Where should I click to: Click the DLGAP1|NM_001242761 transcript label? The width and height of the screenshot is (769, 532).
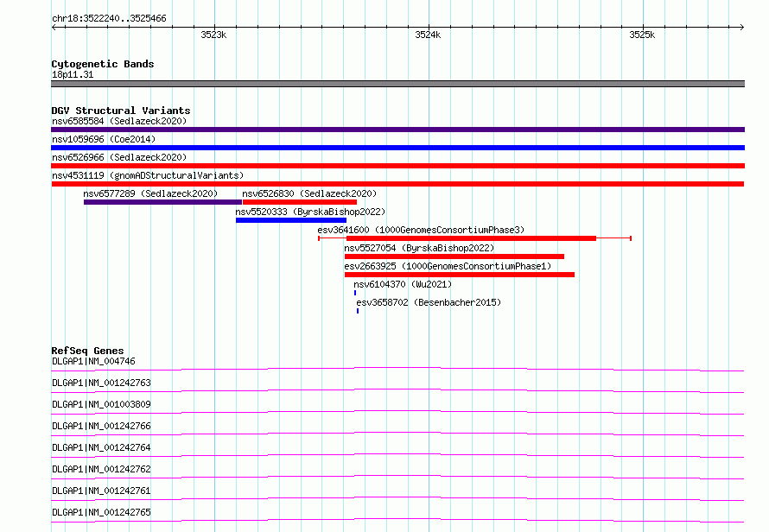click(x=101, y=491)
